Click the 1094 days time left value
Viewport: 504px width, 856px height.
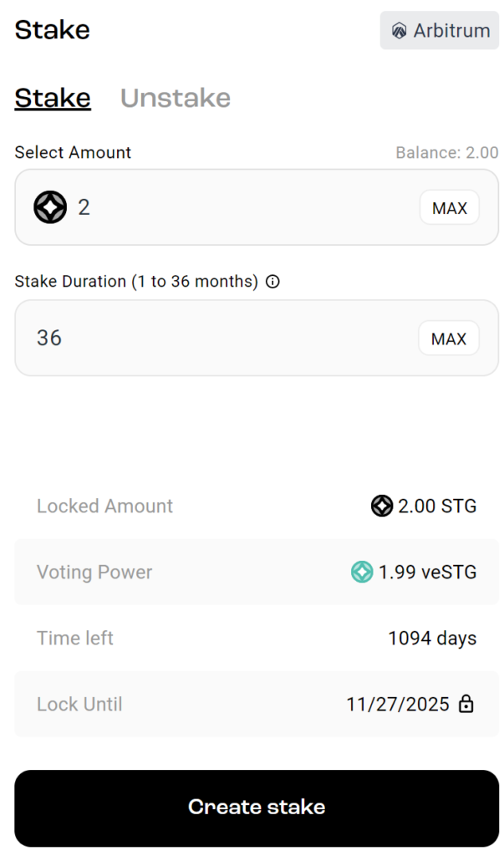point(432,639)
